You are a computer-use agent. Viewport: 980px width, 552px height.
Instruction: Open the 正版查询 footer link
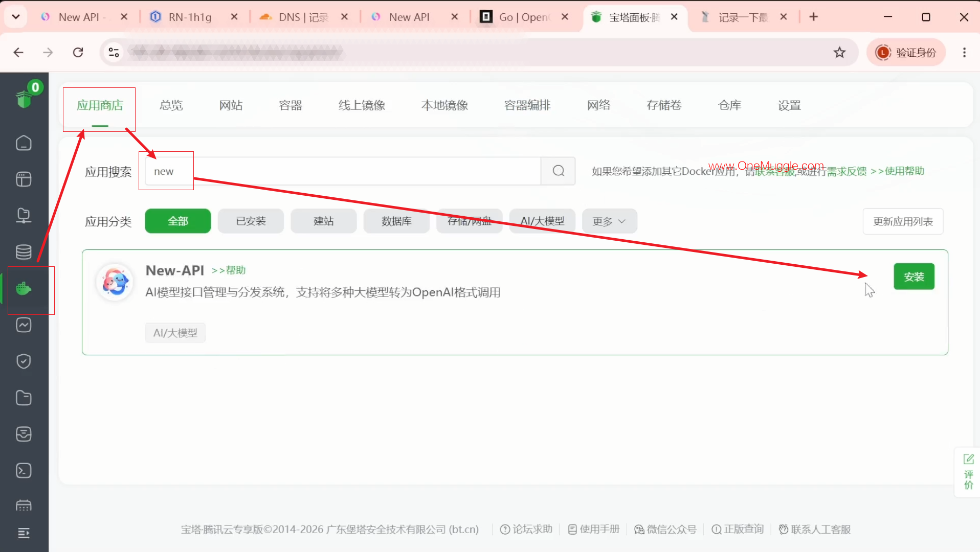click(738, 529)
